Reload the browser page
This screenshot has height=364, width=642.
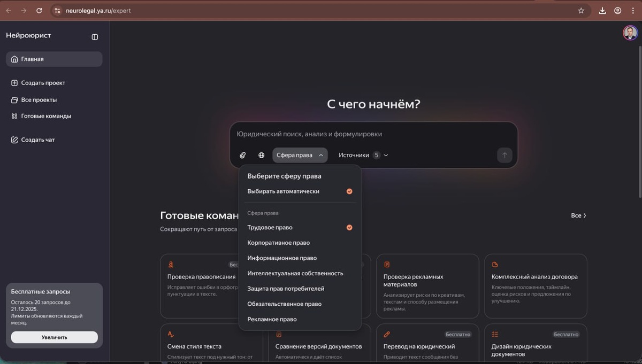tap(39, 10)
